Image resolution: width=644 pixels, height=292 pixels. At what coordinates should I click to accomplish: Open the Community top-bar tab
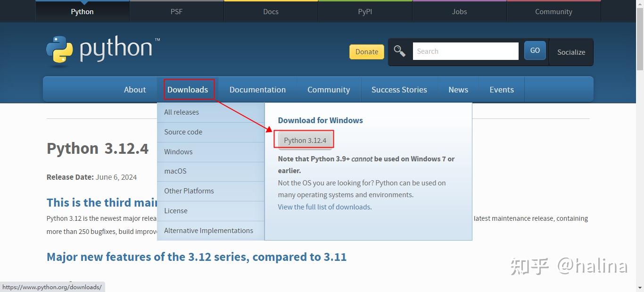pyautogui.click(x=554, y=11)
